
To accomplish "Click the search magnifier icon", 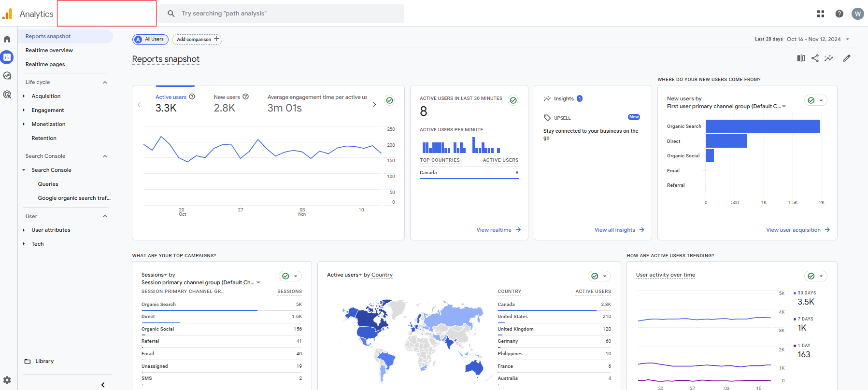I will (171, 14).
